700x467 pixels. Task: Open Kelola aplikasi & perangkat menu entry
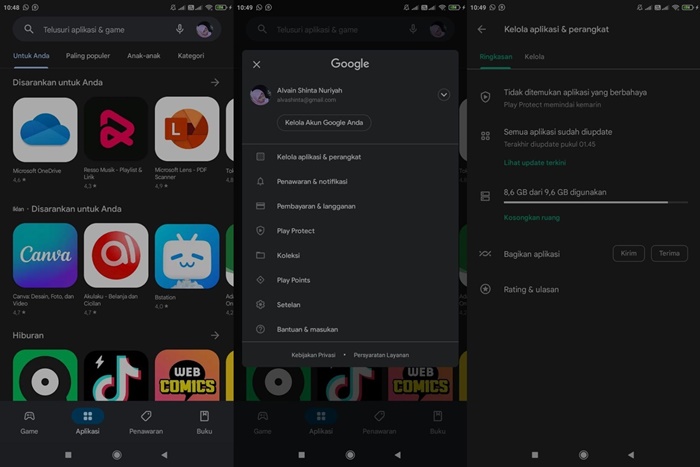pyautogui.click(x=350, y=157)
